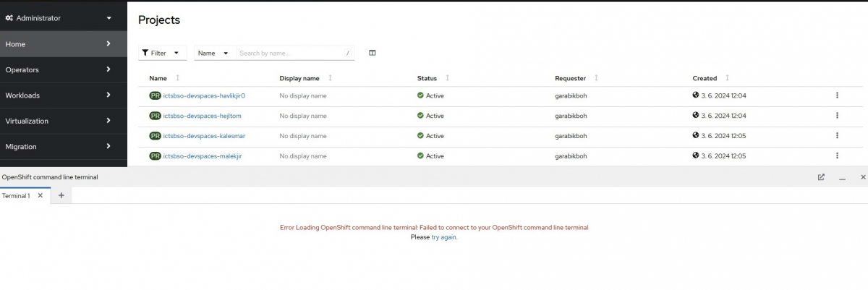The image size is (868, 290).
Task: Click the Search by name field
Action: (x=289, y=53)
